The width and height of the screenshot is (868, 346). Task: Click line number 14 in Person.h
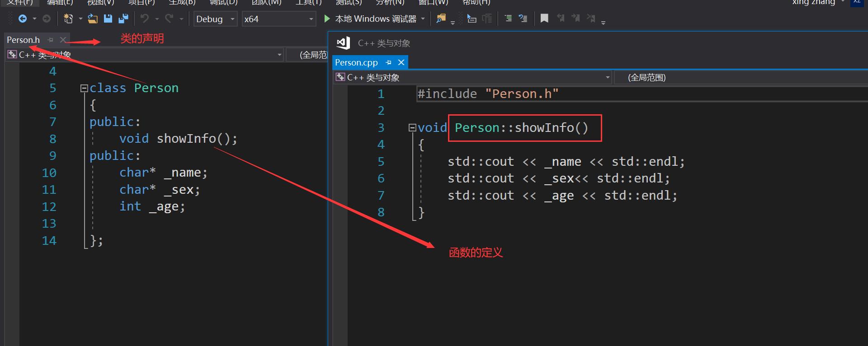click(x=49, y=240)
